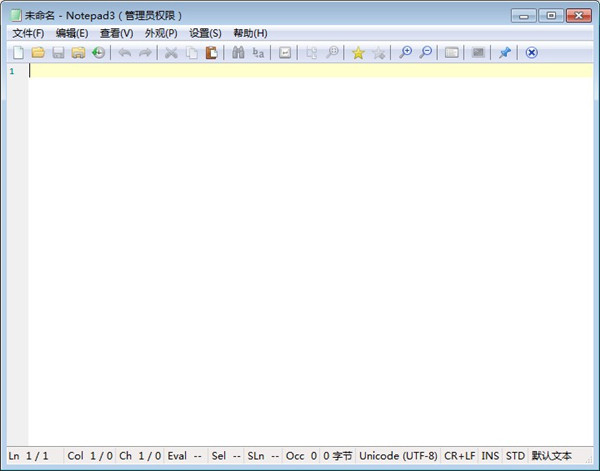Viewport: 600px width, 471px height.
Task: Redo the last action
Action: [x=145, y=52]
